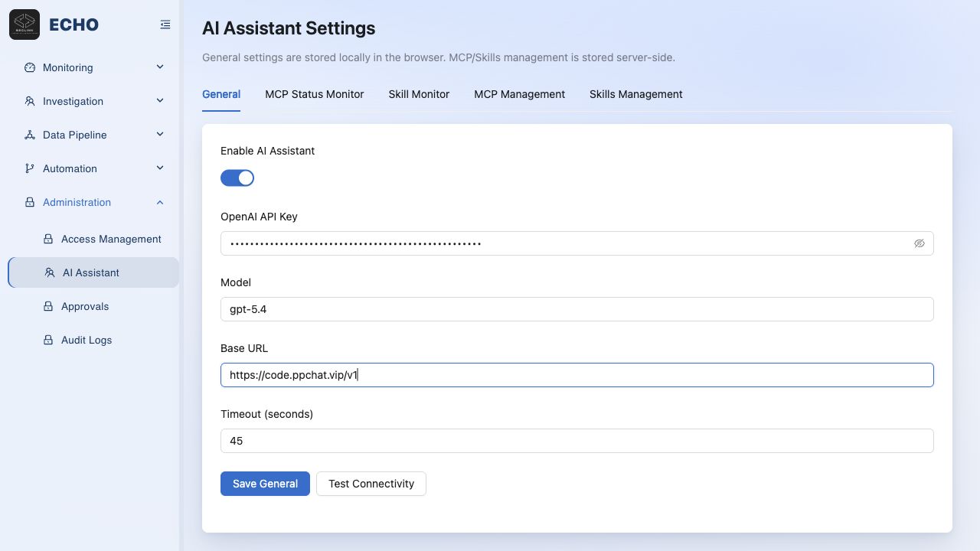Click the Test Connectivity button
This screenshot has width=980, height=551.
371,484
